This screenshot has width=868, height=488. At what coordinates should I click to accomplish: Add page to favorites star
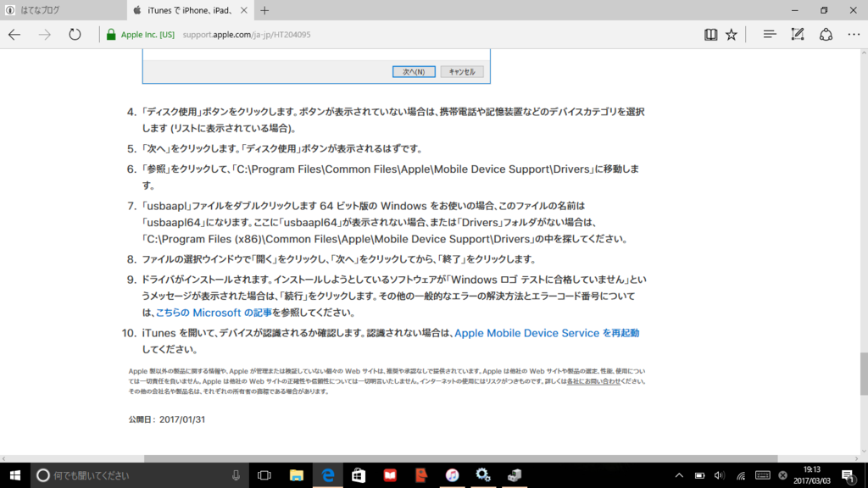732,34
